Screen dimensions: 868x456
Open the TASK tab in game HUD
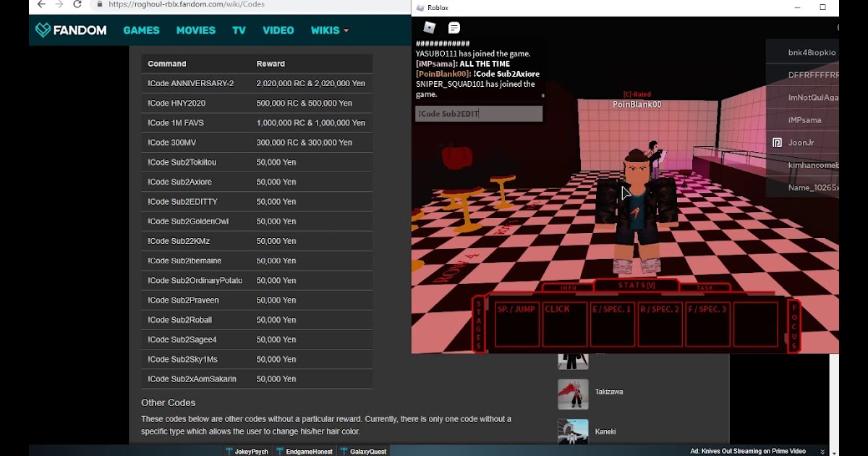tap(705, 288)
